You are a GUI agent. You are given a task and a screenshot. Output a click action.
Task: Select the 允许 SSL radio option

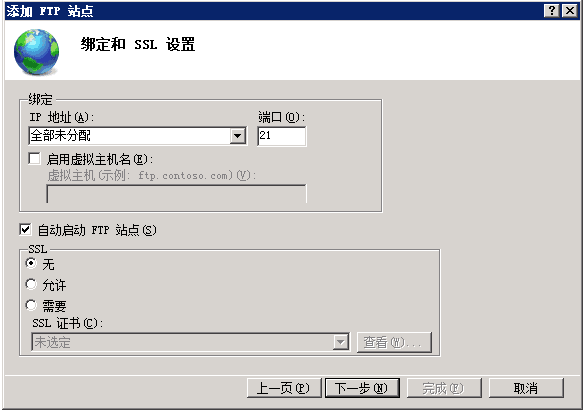[x=31, y=285]
